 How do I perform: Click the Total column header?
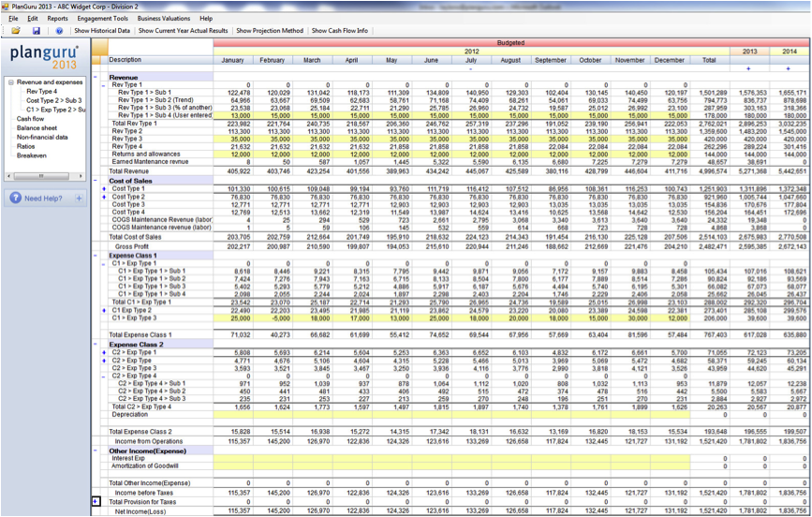pos(710,60)
